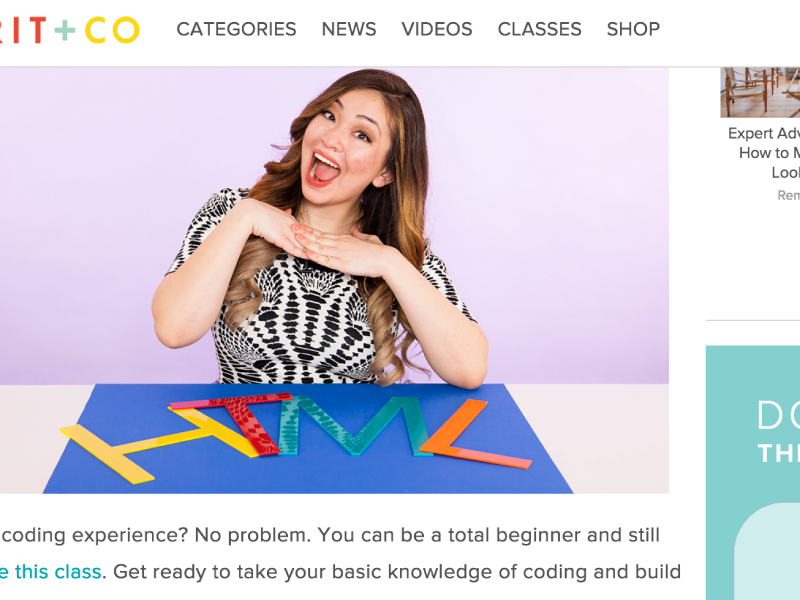Click the orange L letter in photo
Screen dimensions: 800x600
(474, 434)
